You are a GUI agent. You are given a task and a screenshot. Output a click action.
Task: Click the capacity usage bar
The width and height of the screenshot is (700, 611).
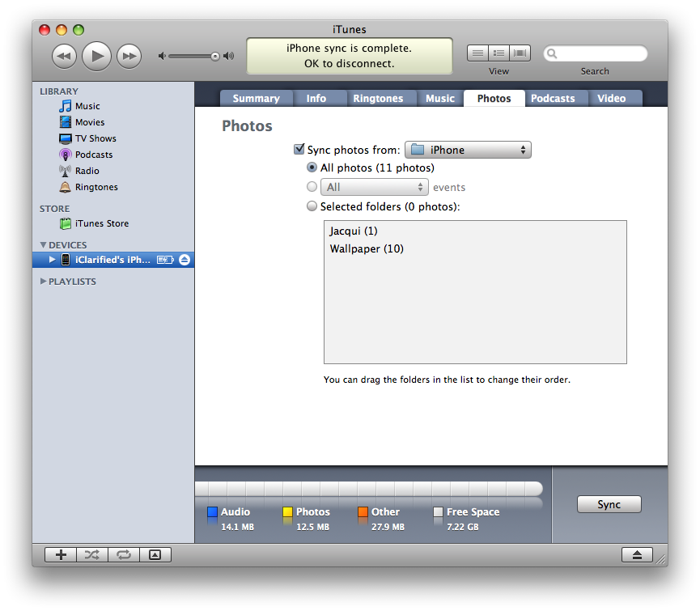369,489
